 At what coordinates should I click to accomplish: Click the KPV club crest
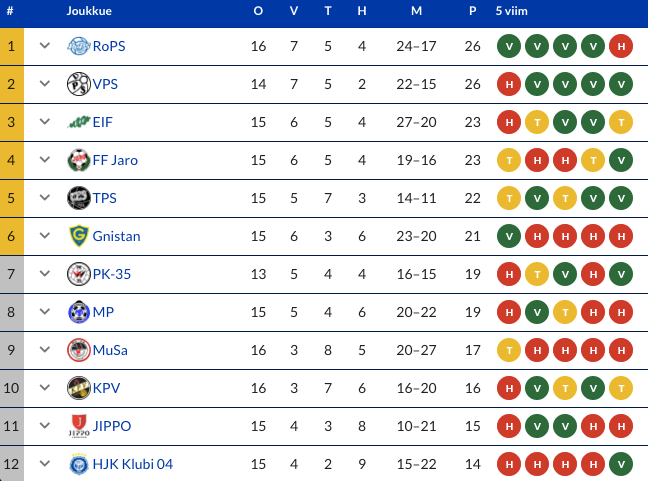point(79,388)
